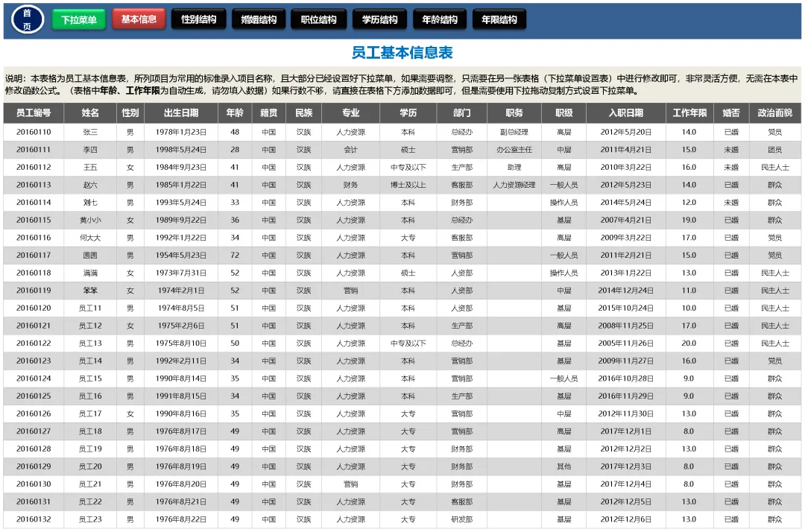Click the 部门 column header
Viewport: 805px width, 532px height.
point(461,113)
